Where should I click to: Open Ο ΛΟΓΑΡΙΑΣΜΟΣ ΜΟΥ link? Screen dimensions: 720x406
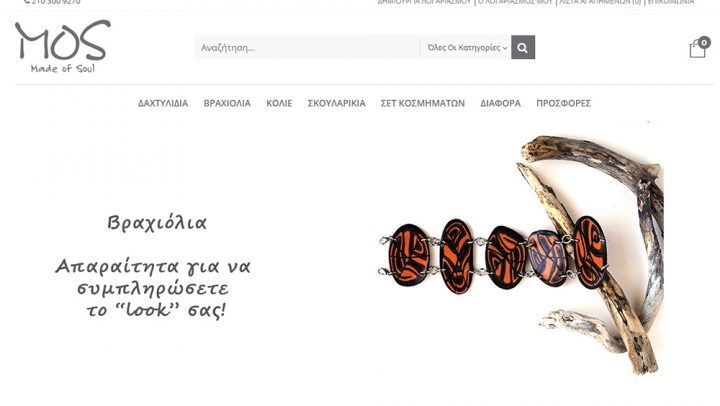tap(515, 2)
